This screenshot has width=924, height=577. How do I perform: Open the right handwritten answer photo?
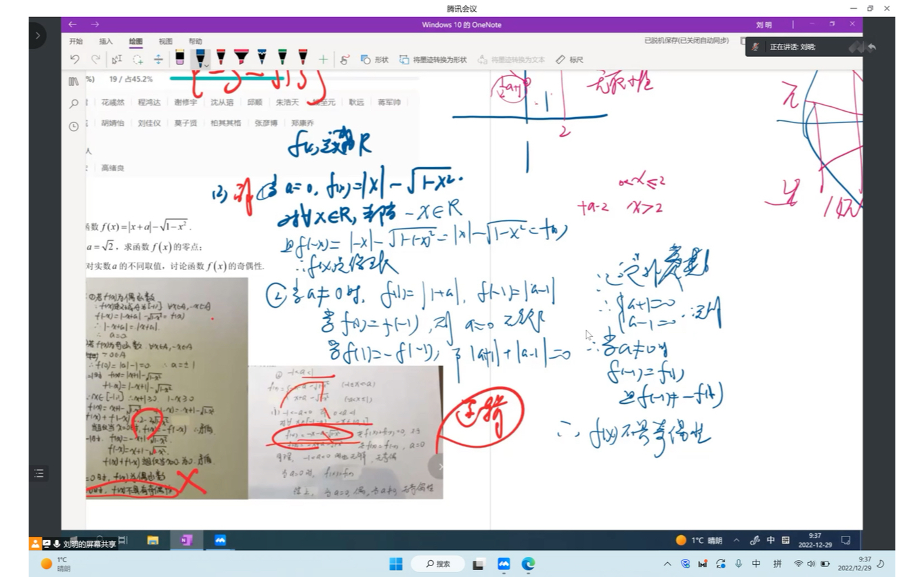coord(345,432)
